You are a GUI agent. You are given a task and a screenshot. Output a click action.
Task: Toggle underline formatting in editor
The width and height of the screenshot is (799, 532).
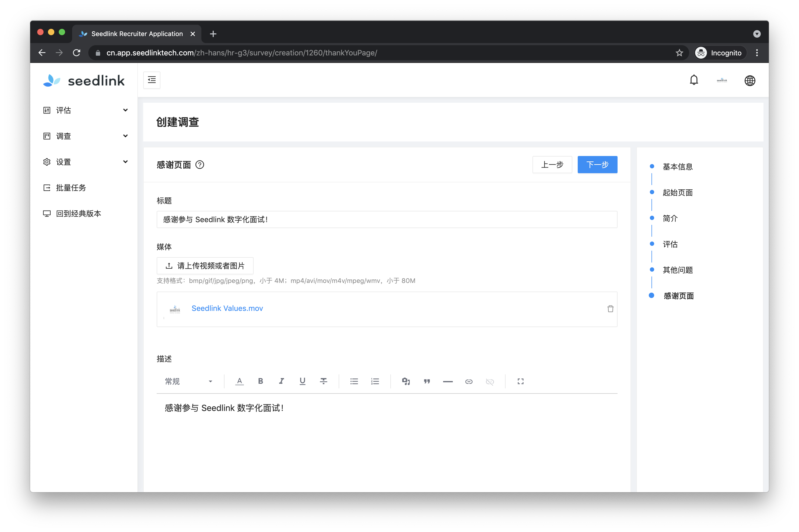point(302,381)
